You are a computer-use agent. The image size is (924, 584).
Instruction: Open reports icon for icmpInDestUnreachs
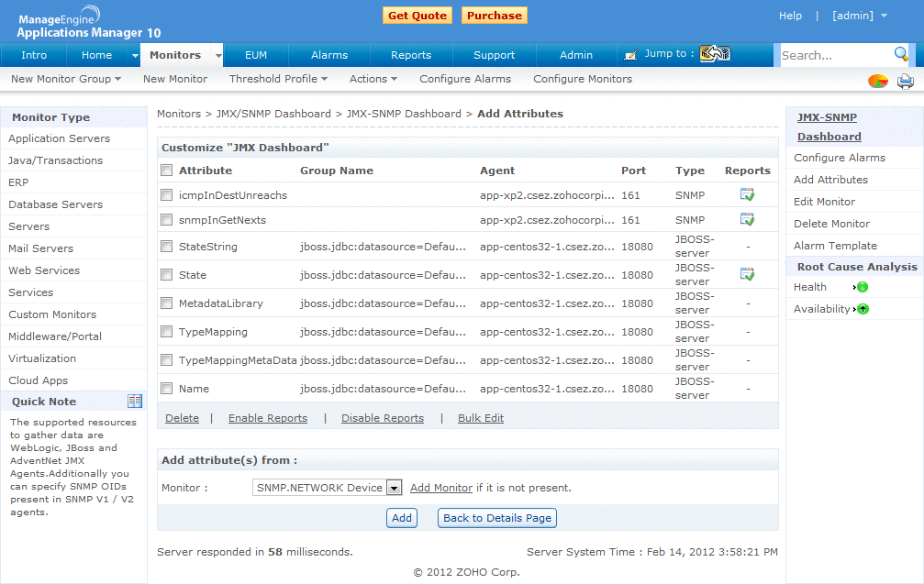(x=747, y=194)
